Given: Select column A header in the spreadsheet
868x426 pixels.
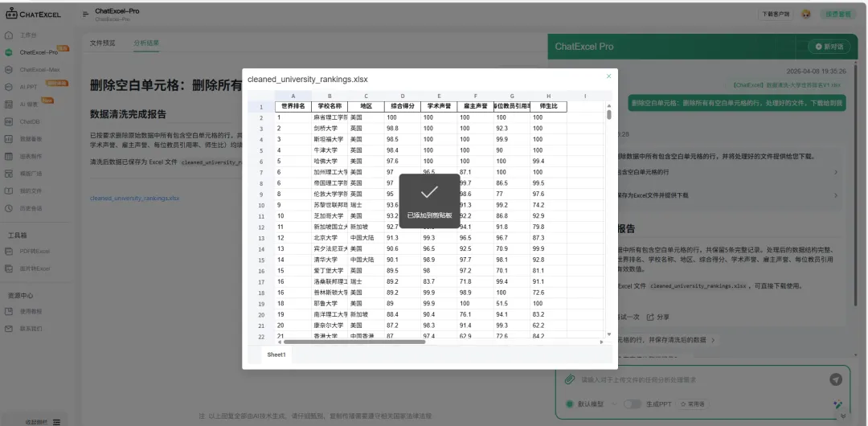Looking at the screenshot, I should pyautogui.click(x=293, y=96).
